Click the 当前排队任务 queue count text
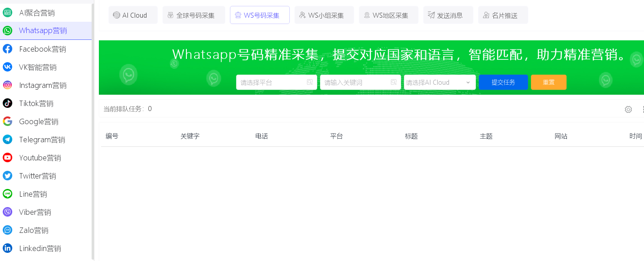Image resolution: width=644 pixels, height=261 pixels. tap(128, 109)
